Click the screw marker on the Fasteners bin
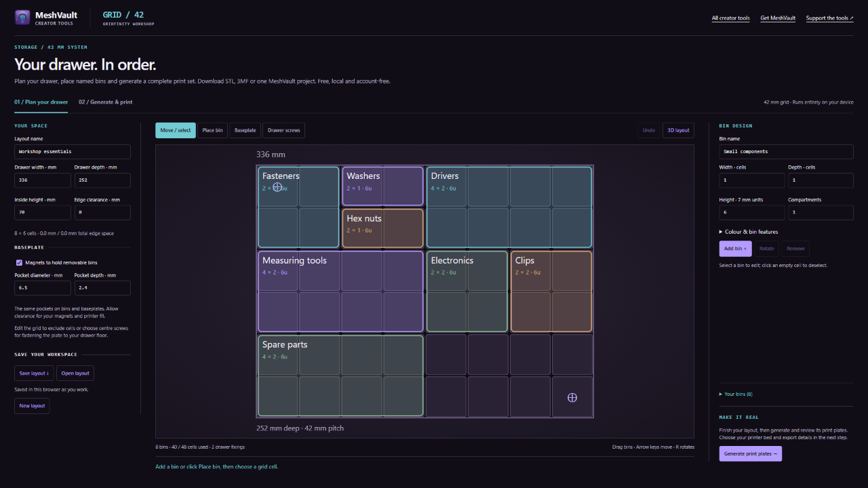The height and width of the screenshot is (488, 868). 277,186
